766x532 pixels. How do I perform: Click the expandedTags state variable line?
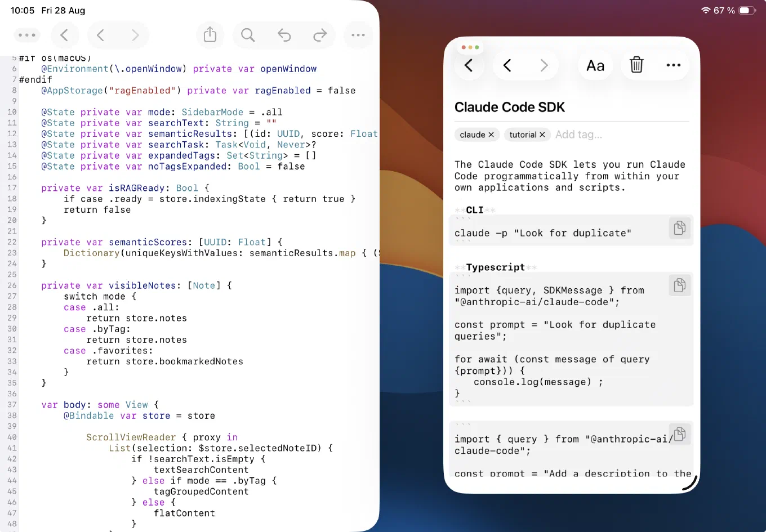point(179,155)
